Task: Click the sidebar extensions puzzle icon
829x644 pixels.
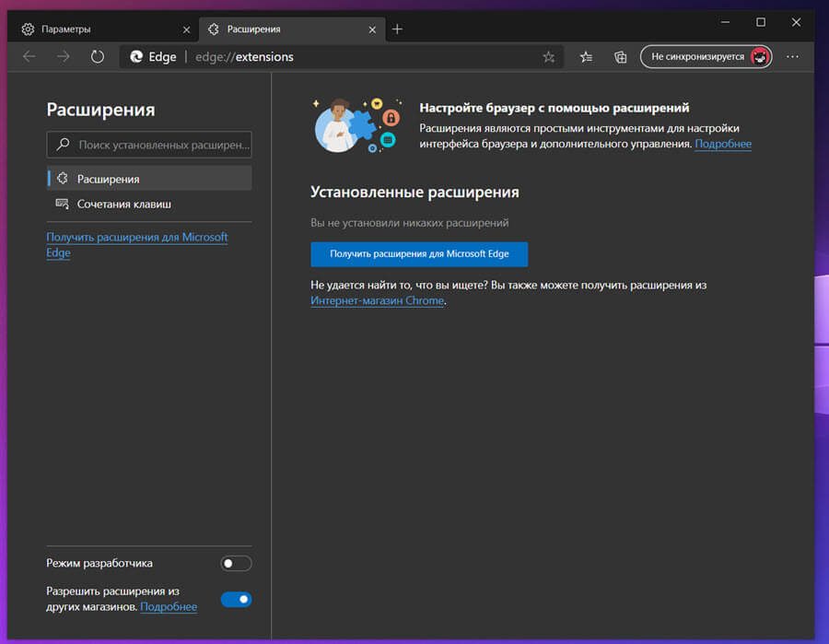Action: (x=63, y=179)
